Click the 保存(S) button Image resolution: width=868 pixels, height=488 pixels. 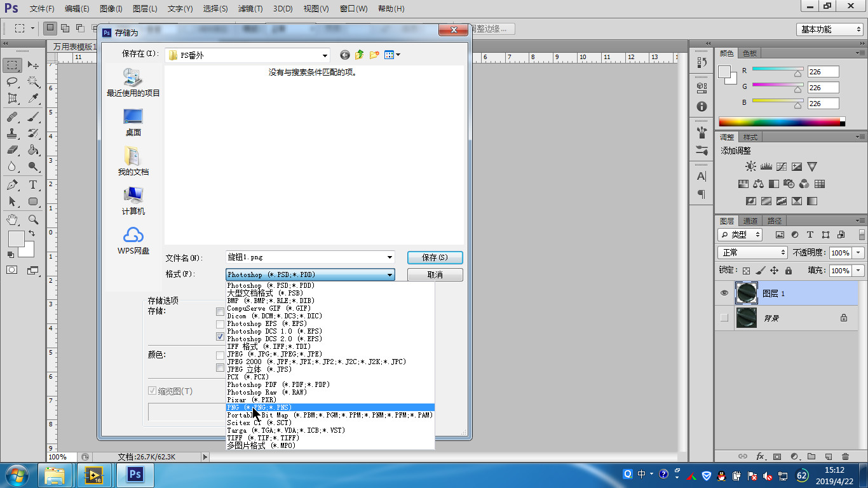tap(435, 257)
